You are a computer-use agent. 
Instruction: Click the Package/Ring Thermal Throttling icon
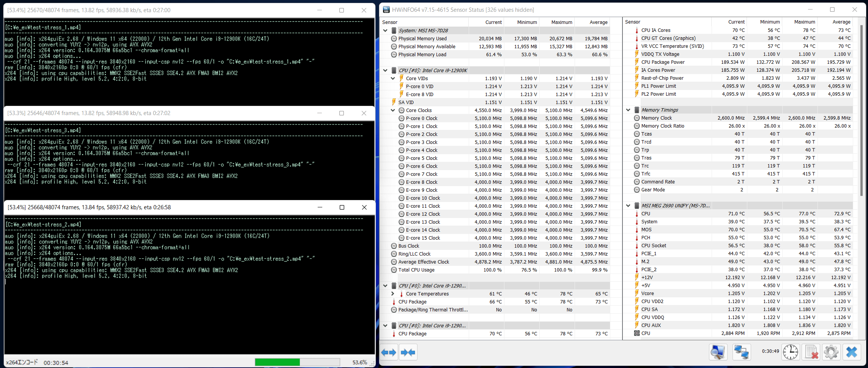(394, 310)
